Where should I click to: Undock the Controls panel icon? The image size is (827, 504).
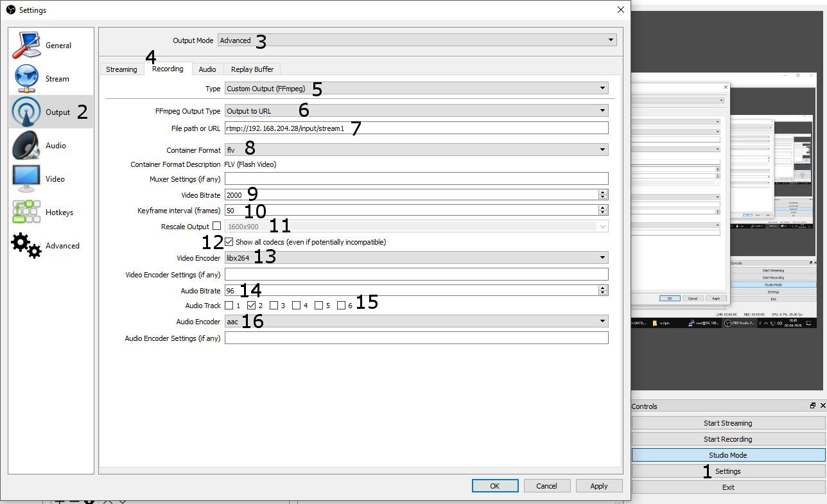tap(812, 406)
